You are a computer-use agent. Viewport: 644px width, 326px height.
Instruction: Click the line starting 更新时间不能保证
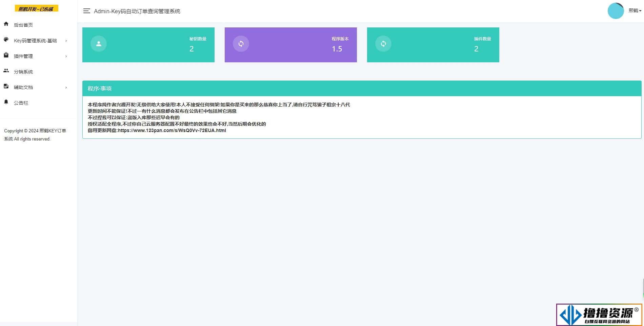(162, 111)
